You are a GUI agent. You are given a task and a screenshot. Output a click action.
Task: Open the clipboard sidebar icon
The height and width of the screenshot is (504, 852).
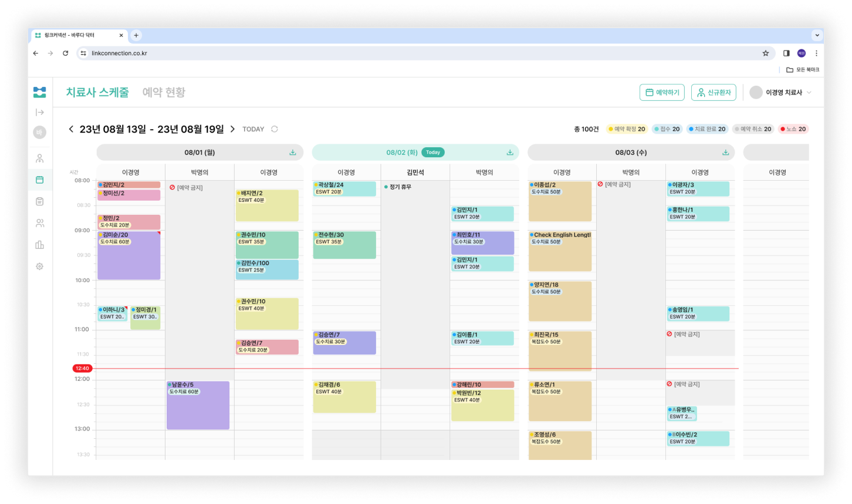[x=39, y=202]
